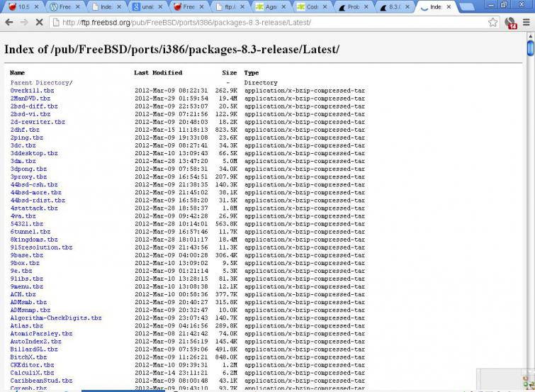Close the 'Age' tab

(284, 6)
